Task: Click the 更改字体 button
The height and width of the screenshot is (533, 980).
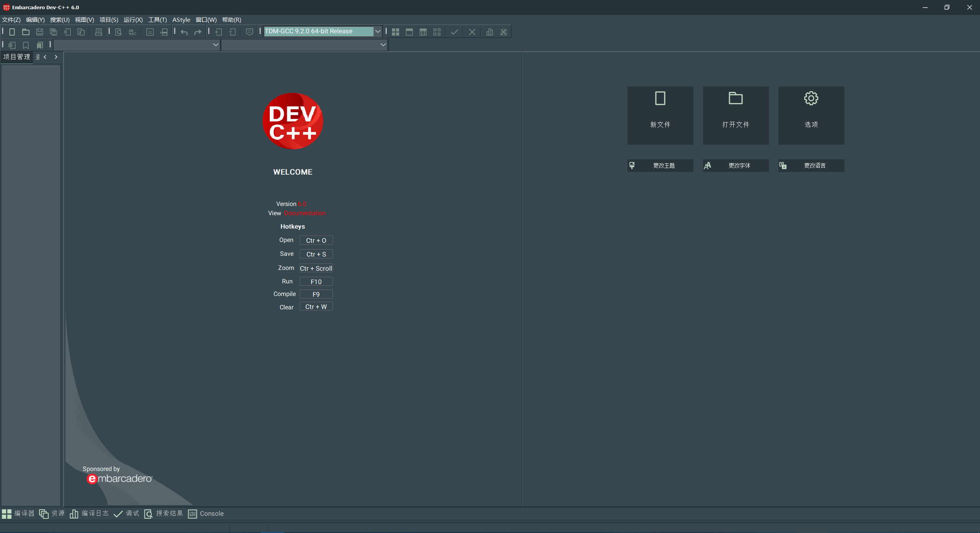Action: pos(736,165)
